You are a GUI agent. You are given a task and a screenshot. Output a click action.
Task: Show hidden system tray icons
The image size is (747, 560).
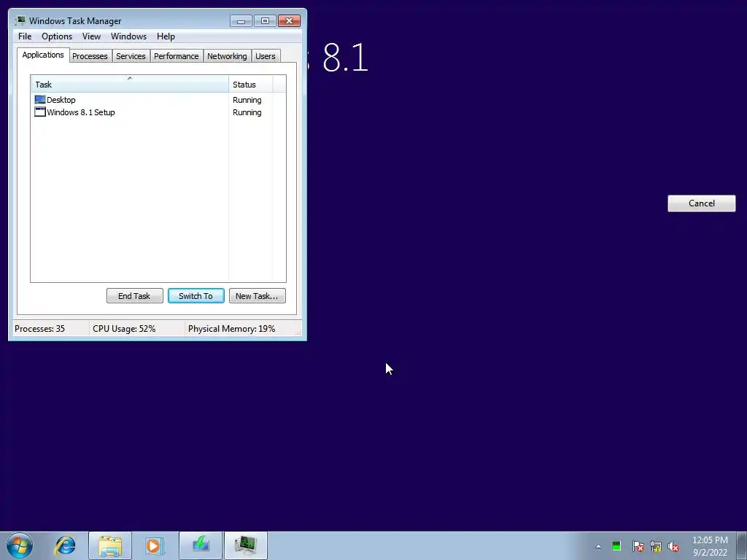pyautogui.click(x=598, y=546)
